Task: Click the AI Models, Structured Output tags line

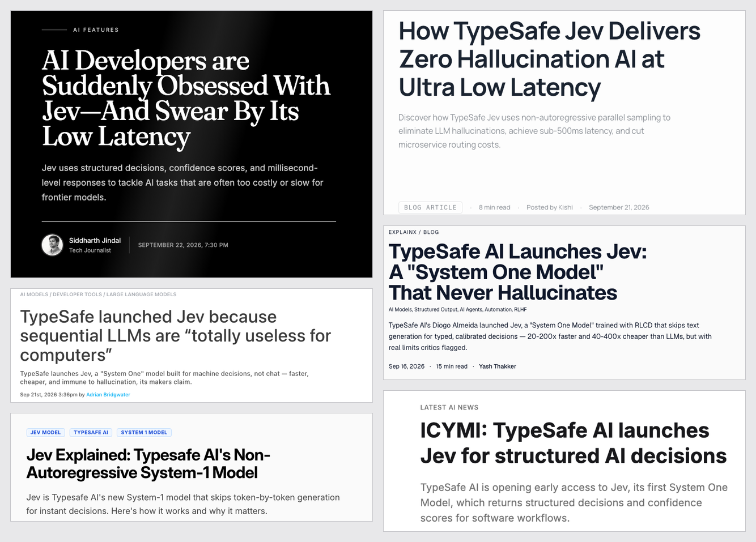Action: click(457, 310)
